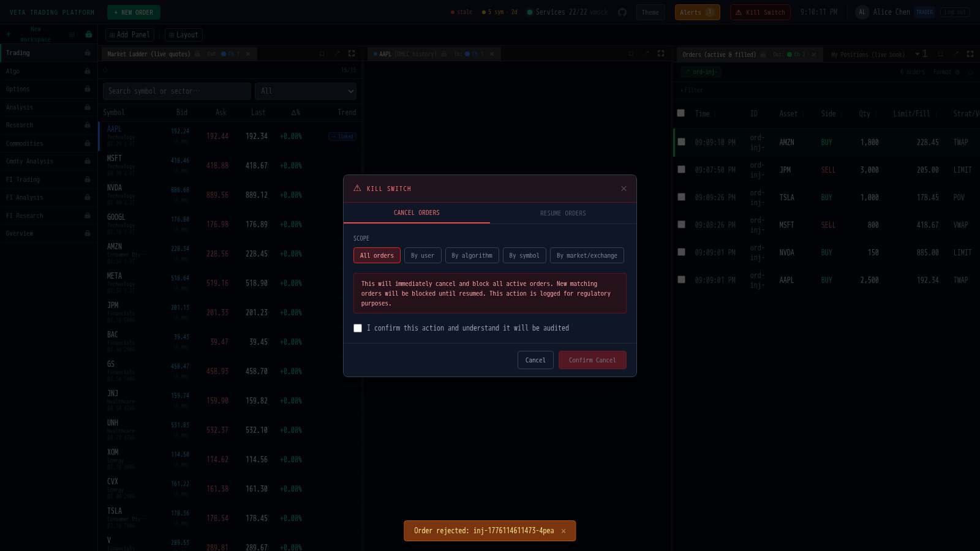Open the Layout menu

tap(184, 35)
